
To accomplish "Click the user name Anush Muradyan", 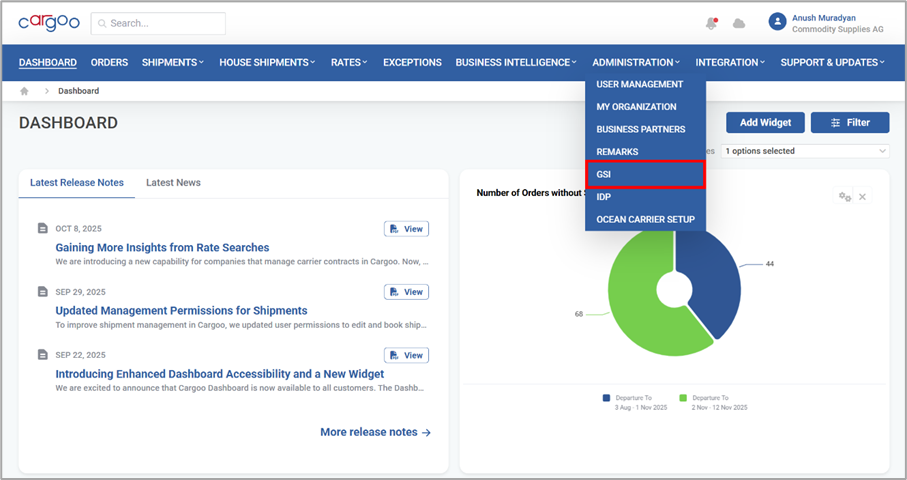I will click(x=824, y=18).
